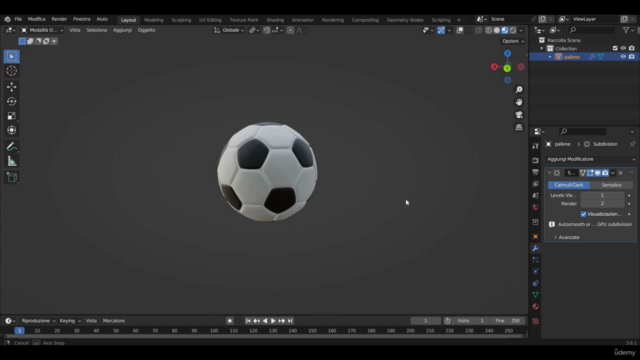Click the play animation button
This screenshot has height=360, width=640.
point(273,321)
